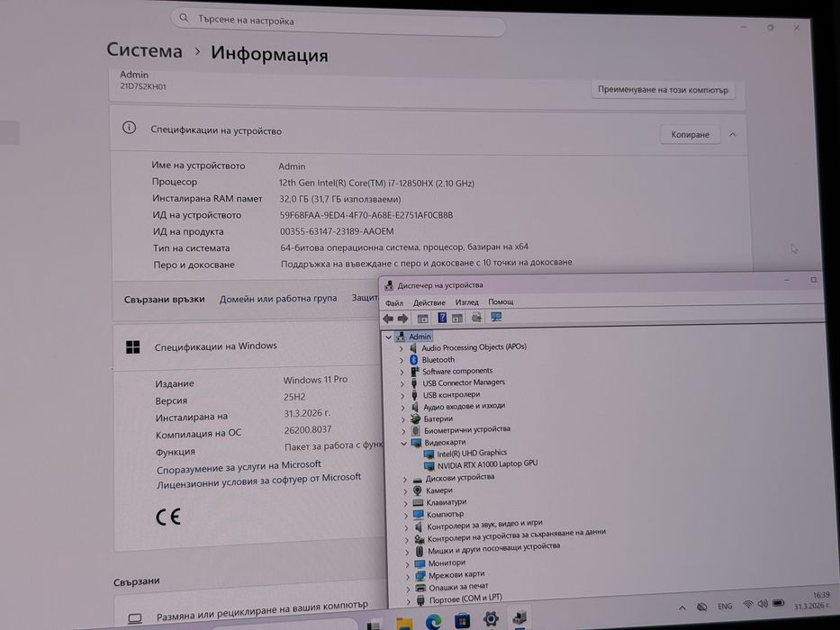This screenshot has width=840, height=630.
Task: Click the Система breadcrumb link
Action: pos(144,50)
